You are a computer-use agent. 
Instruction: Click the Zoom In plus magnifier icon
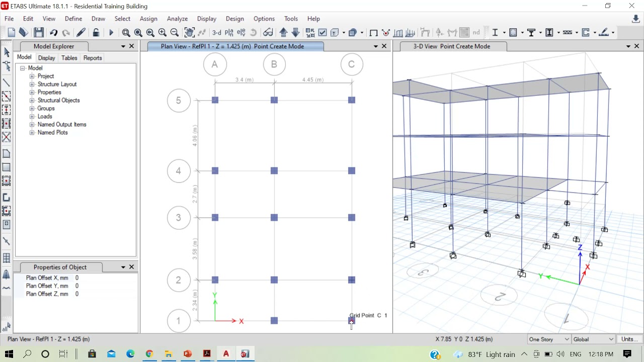click(162, 33)
